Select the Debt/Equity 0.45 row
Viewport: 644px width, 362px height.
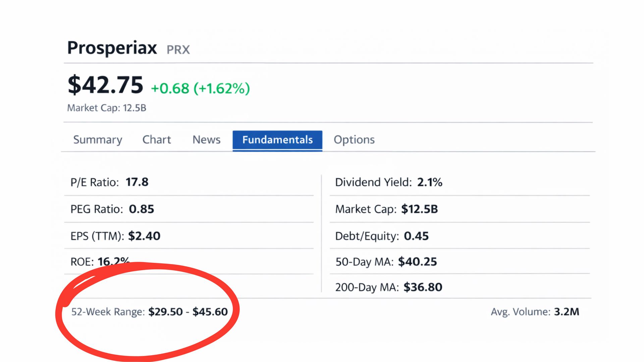click(382, 236)
